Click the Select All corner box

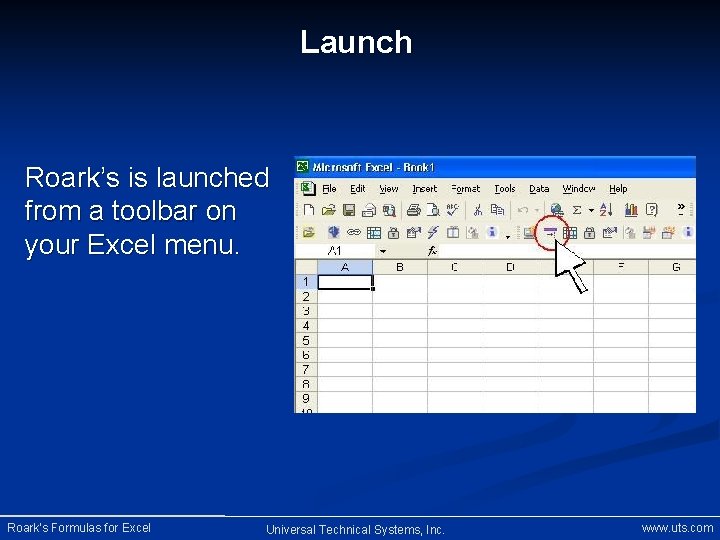click(x=306, y=267)
